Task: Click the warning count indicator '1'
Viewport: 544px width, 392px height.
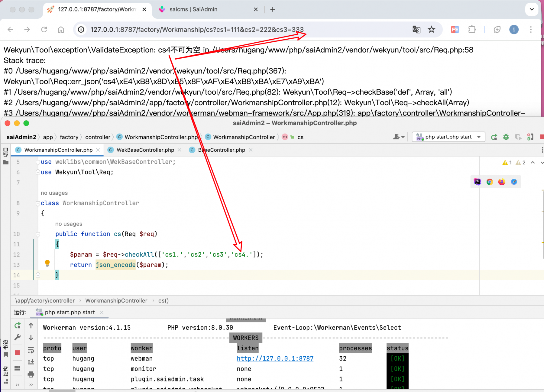Action: [x=507, y=162]
